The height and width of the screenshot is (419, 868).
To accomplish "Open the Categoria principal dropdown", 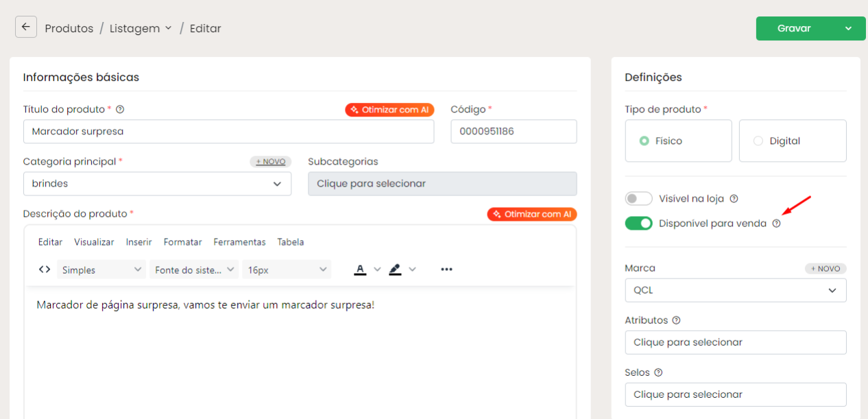I will point(157,184).
